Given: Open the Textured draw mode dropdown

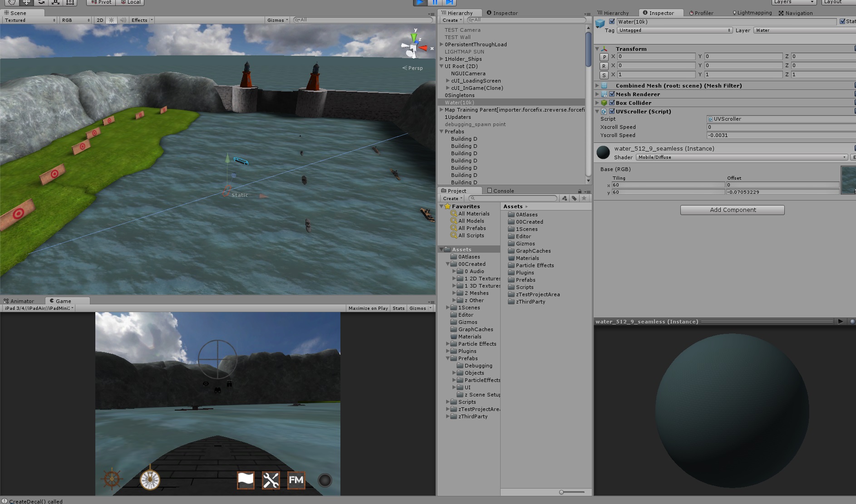Looking at the screenshot, I should coord(30,20).
